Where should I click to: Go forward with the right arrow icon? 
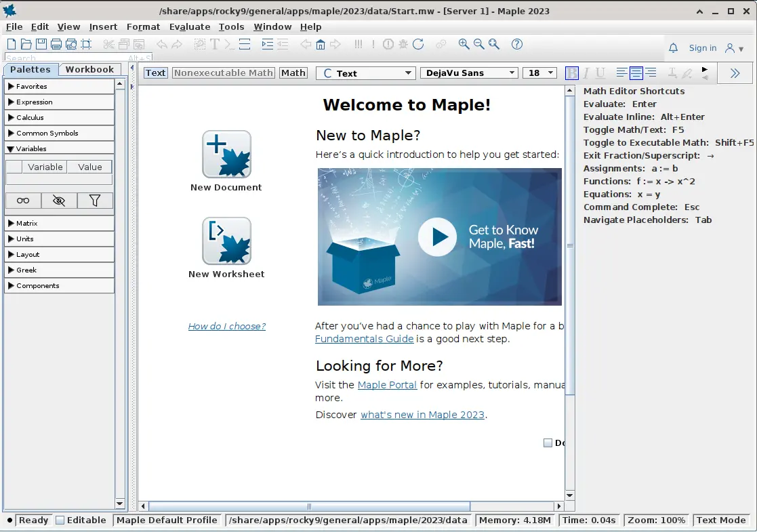(335, 45)
